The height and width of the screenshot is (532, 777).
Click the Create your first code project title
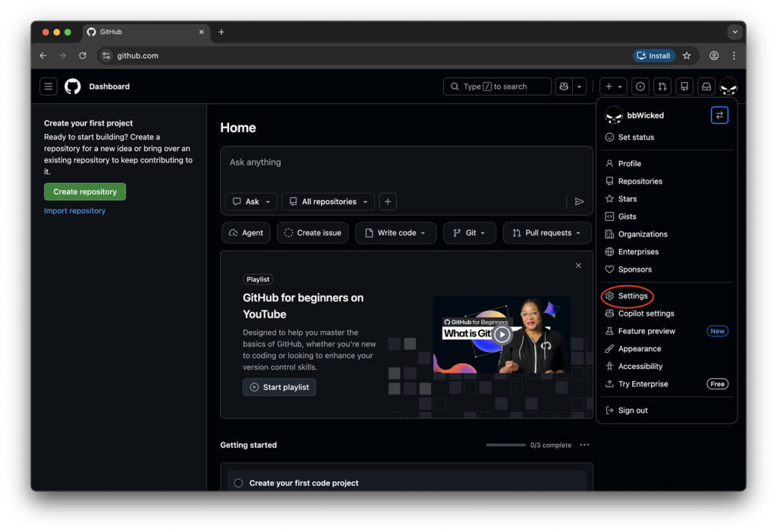[304, 483]
